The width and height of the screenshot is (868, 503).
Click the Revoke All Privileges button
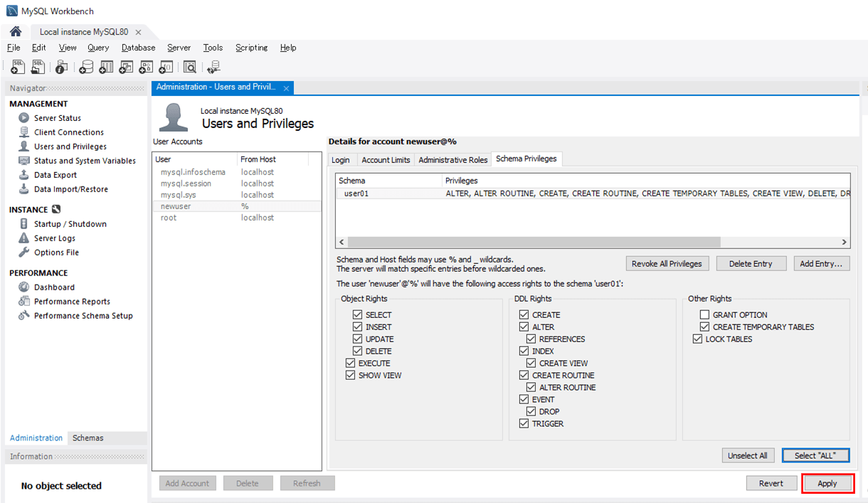(667, 263)
